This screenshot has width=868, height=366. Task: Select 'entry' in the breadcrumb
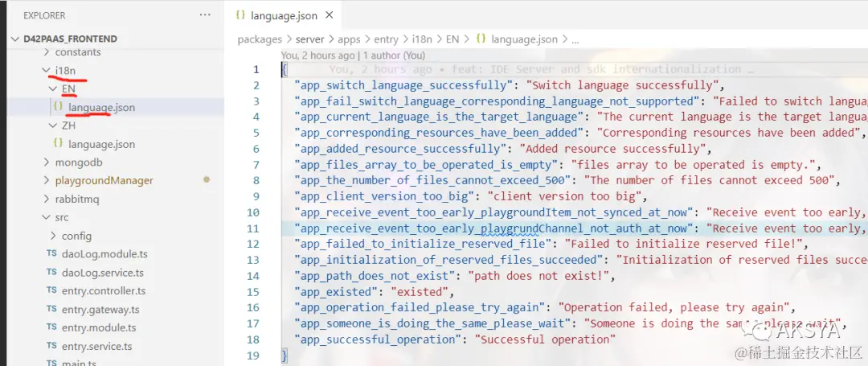[386, 39]
